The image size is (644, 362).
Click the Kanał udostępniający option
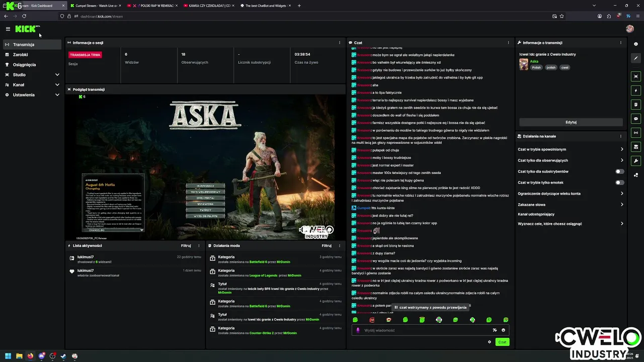click(536, 214)
